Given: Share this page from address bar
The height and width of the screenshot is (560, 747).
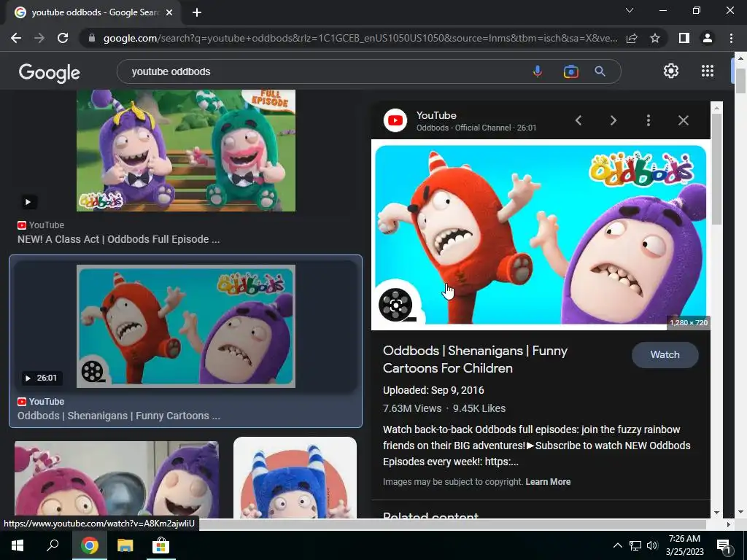Looking at the screenshot, I should click(632, 38).
